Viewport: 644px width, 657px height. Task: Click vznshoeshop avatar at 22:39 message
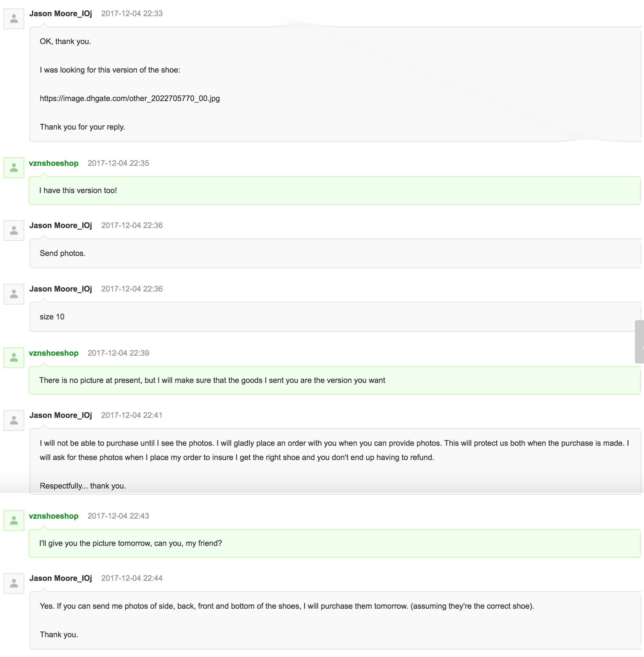click(14, 358)
